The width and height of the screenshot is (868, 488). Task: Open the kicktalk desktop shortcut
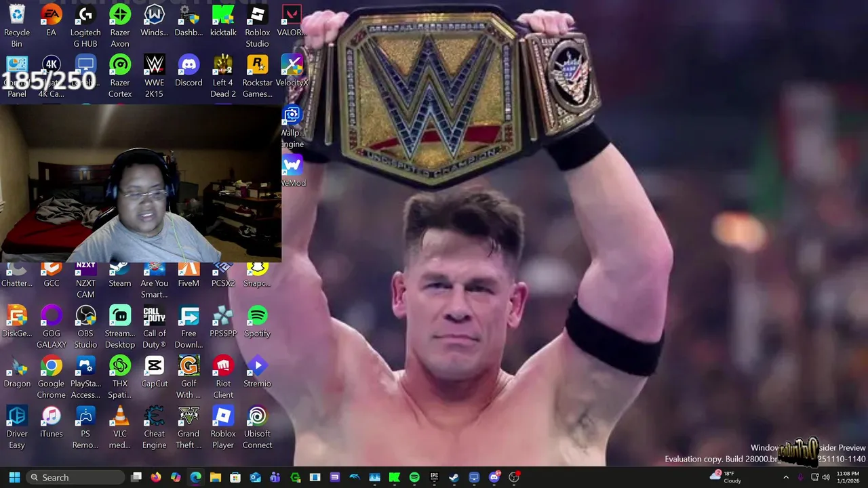[x=223, y=20]
